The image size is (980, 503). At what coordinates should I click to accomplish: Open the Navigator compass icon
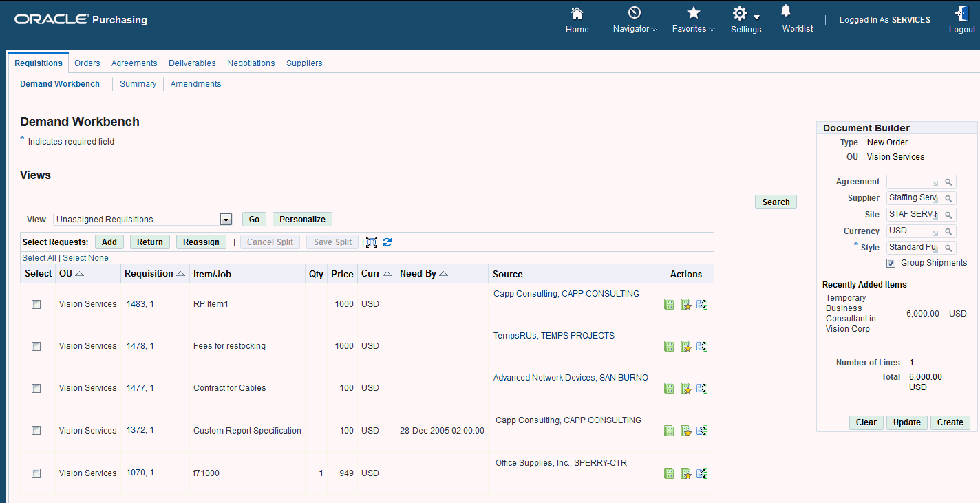pos(635,12)
